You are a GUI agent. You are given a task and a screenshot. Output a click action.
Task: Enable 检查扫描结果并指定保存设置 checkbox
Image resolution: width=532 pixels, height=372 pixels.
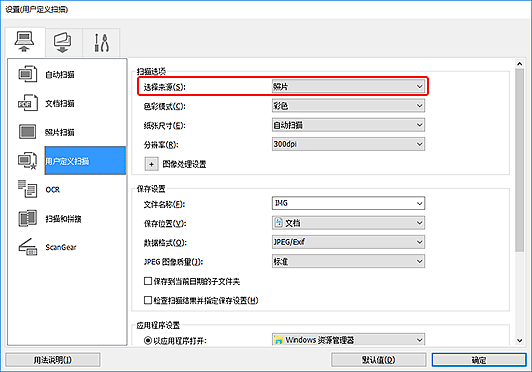click(x=148, y=300)
